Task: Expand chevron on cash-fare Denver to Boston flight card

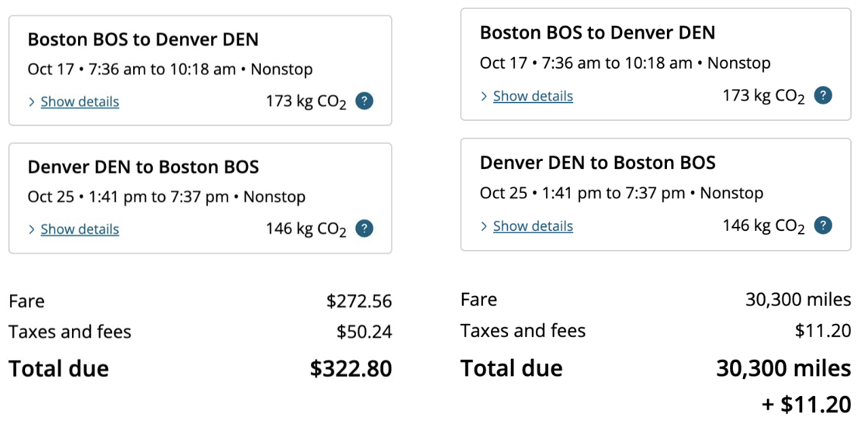Action: (x=31, y=230)
